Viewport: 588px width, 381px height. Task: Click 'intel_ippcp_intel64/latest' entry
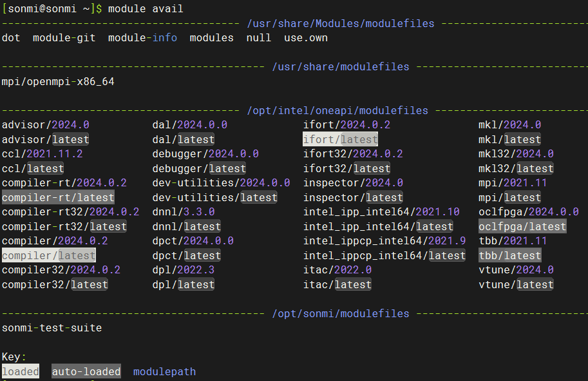[384, 255]
